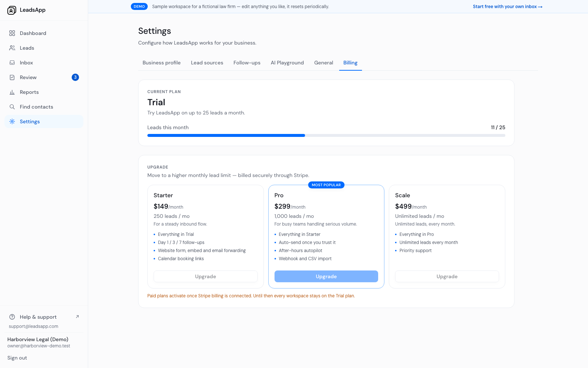The width and height of the screenshot is (588, 368).
Task: Click 'After-hours autopilot' feature text
Action: point(301,251)
